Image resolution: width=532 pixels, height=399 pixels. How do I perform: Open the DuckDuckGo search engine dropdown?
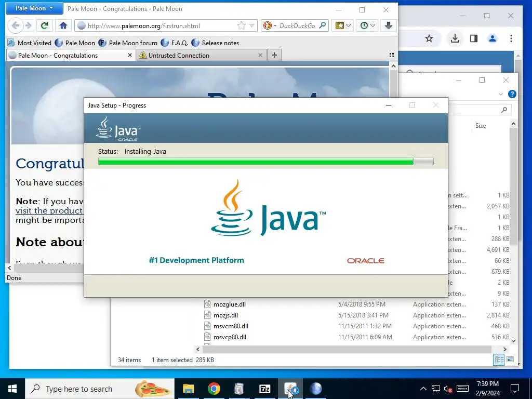click(270, 25)
